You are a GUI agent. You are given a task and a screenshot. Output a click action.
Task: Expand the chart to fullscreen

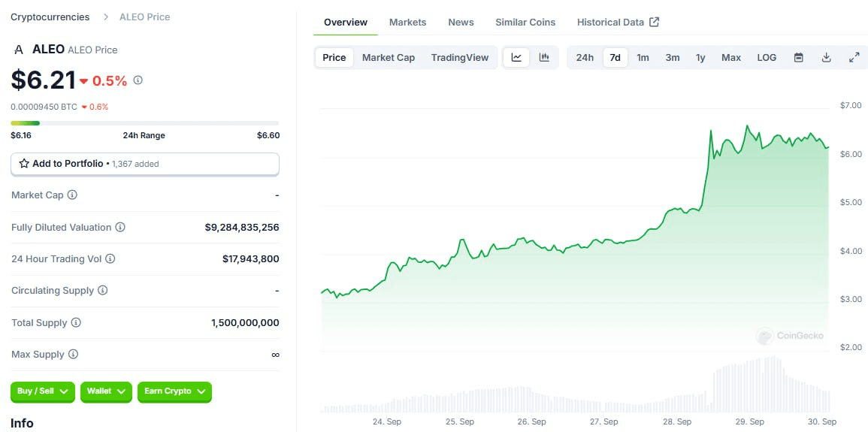point(854,58)
